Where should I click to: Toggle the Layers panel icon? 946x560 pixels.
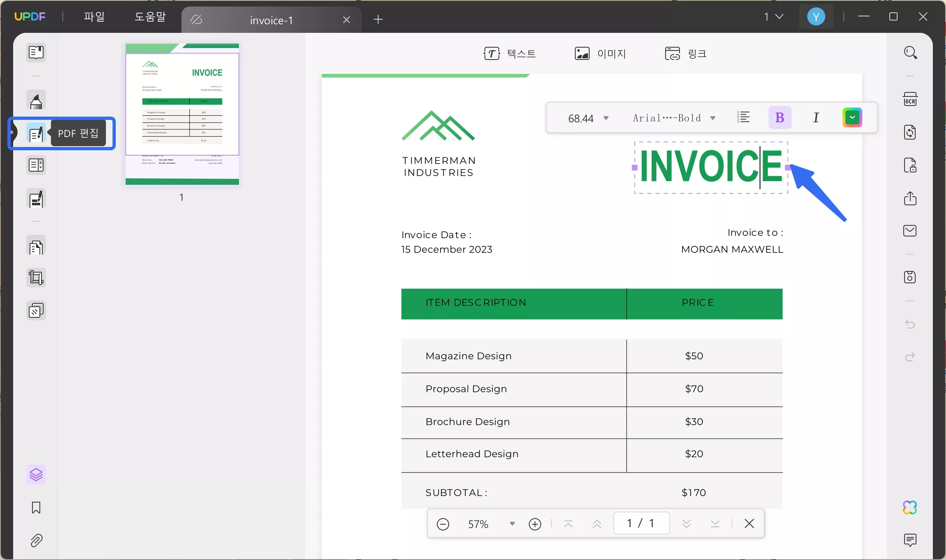point(36,475)
